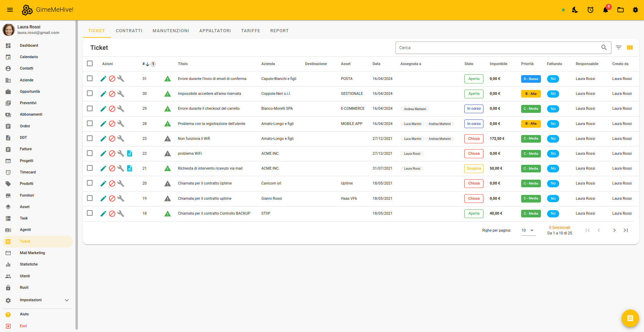Go to the next page of tickets
This screenshot has height=332, width=644.
614,230
